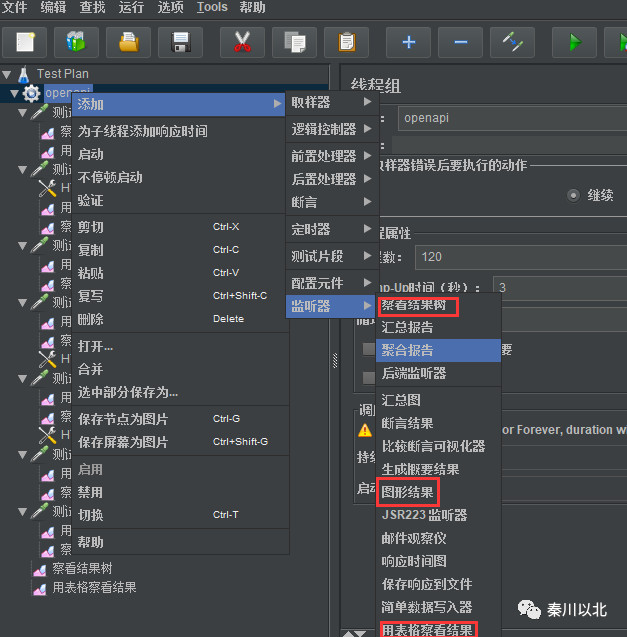Screen dimensions: 627x637
Task: Expand the 配置元件 submenu
Action: coord(332,283)
